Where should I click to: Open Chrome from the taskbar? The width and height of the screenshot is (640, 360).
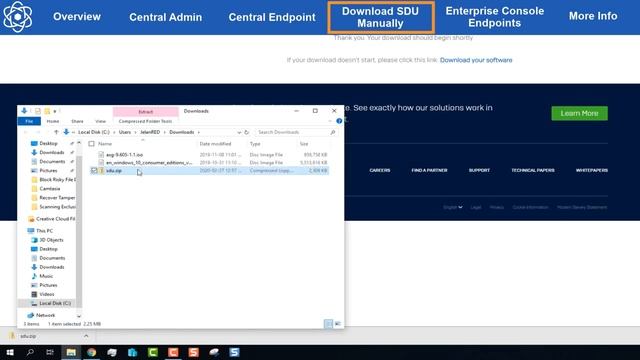tap(91, 352)
